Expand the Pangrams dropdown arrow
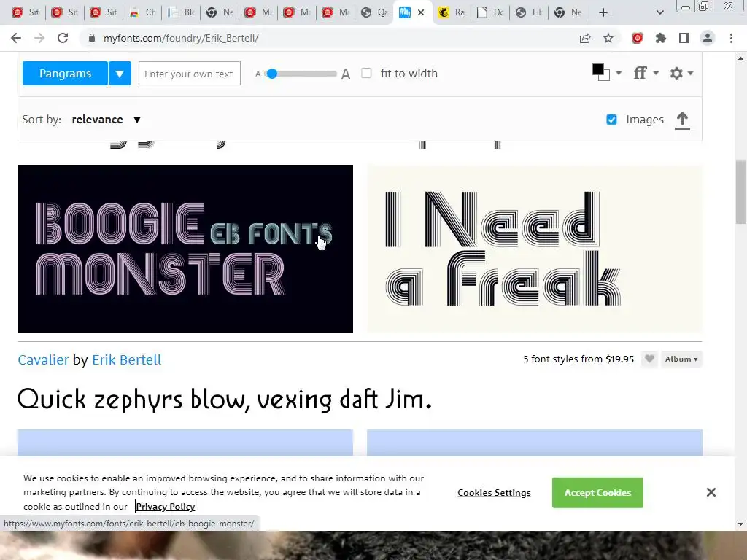 (x=120, y=74)
